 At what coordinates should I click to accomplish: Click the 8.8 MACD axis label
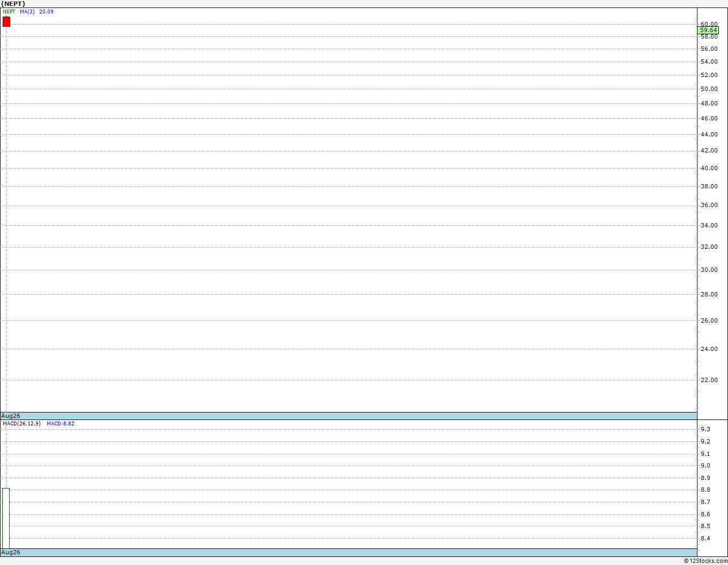tap(706, 490)
